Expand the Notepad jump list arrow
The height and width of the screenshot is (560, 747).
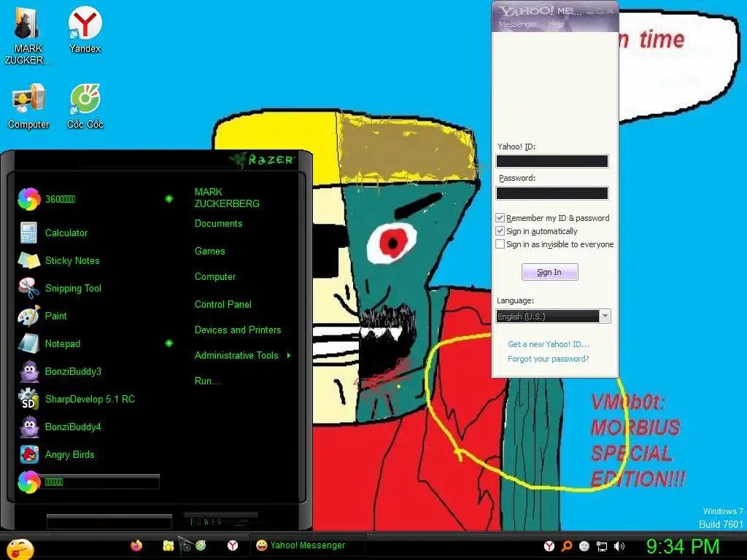point(169,343)
